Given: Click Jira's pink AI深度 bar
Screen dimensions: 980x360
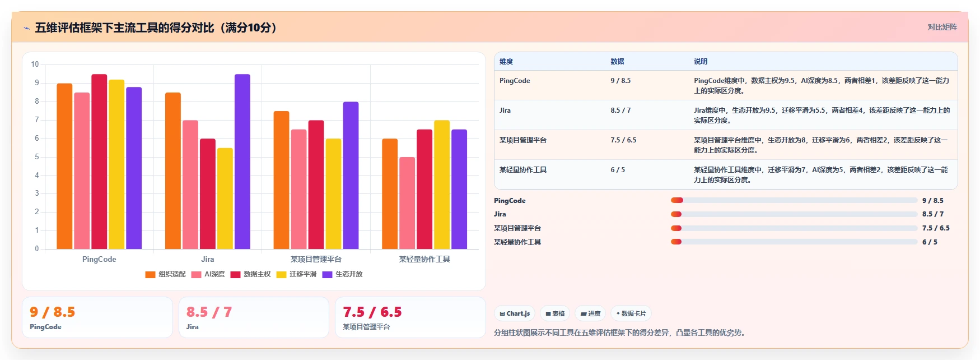Looking at the screenshot, I should click(190, 184).
